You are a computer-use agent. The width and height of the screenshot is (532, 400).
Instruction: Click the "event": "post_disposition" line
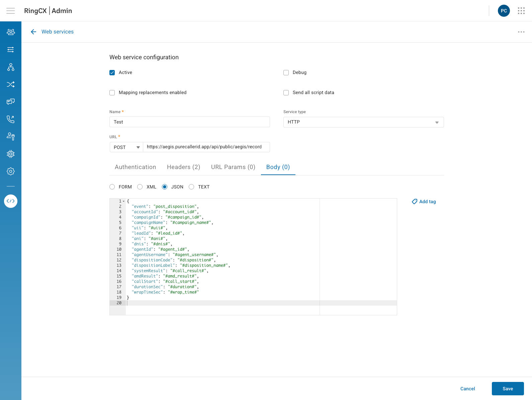click(165, 207)
